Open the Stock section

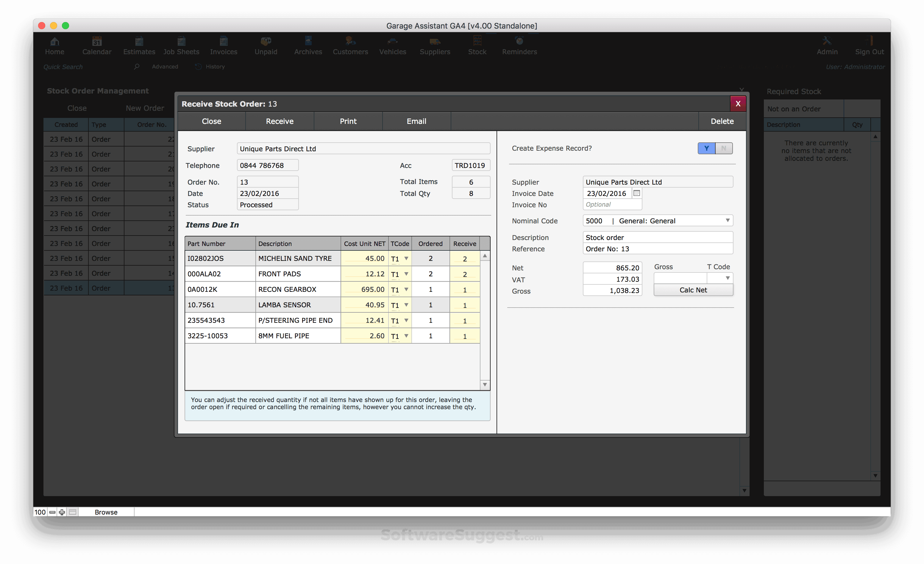tap(477, 45)
